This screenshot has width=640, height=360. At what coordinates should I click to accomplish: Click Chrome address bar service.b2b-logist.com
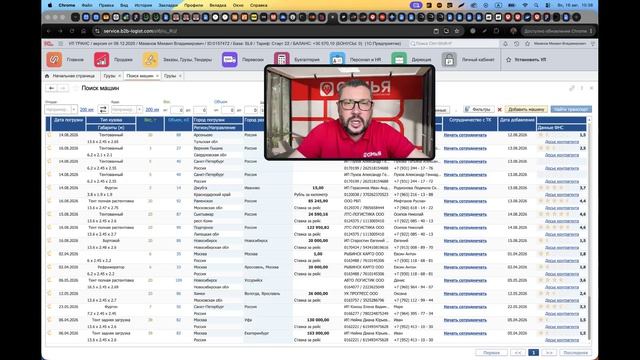coord(261,31)
